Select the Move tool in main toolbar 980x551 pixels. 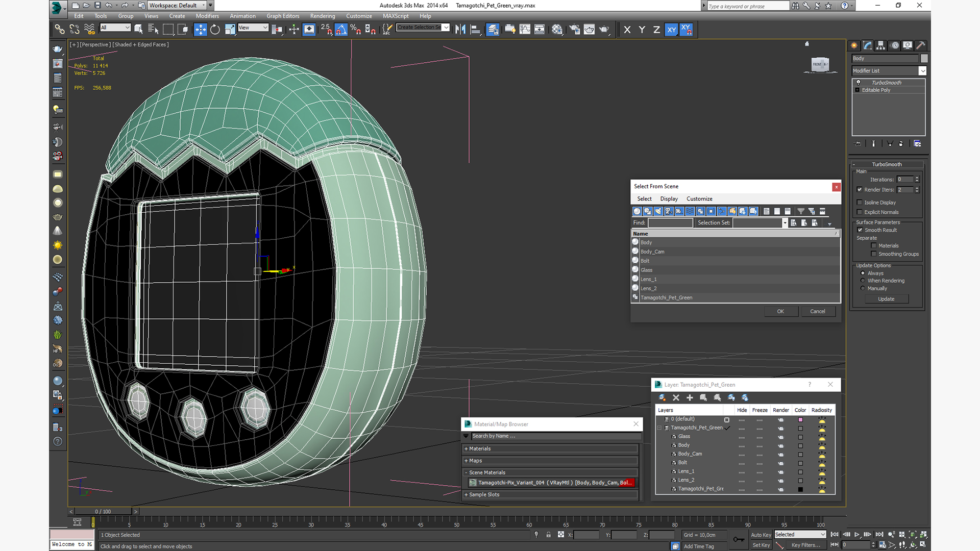pyautogui.click(x=200, y=30)
